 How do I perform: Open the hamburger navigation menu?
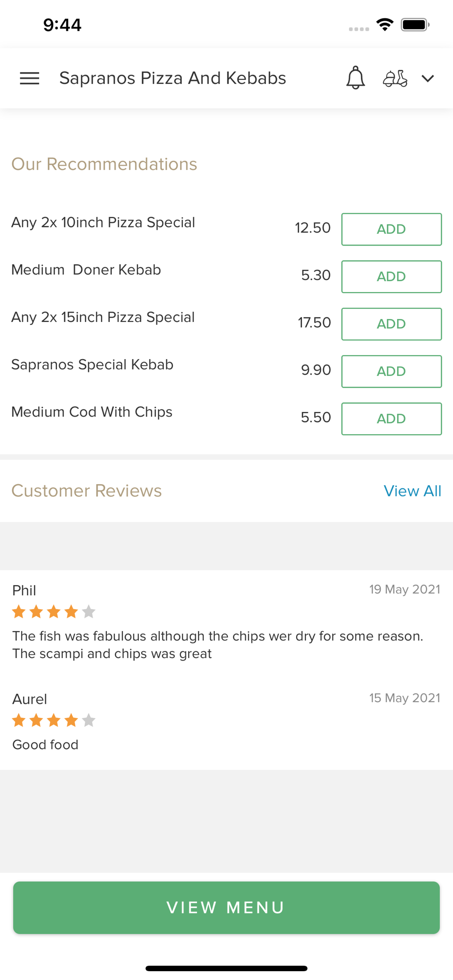coord(29,78)
